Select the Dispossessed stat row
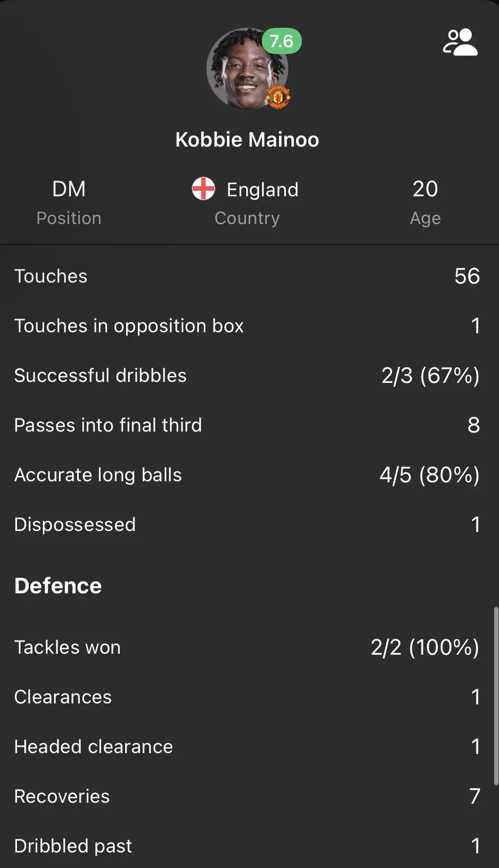The width and height of the screenshot is (499, 868). (249, 525)
